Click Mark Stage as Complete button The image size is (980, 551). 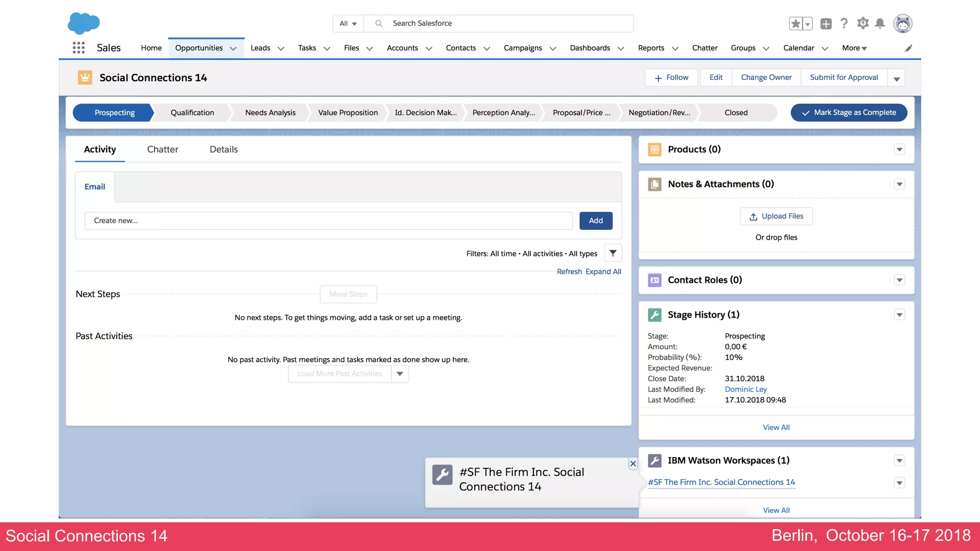[x=849, y=112]
